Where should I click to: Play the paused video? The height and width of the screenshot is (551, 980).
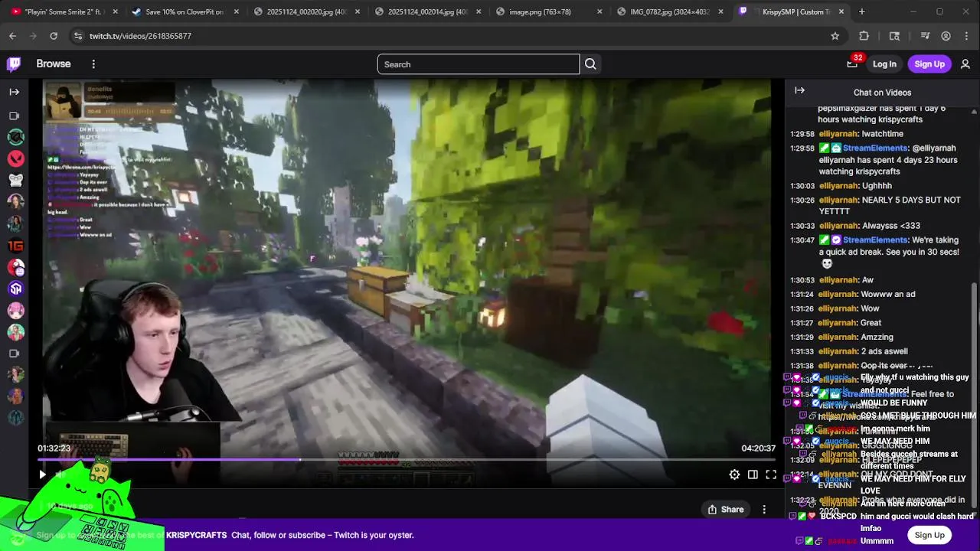click(42, 474)
